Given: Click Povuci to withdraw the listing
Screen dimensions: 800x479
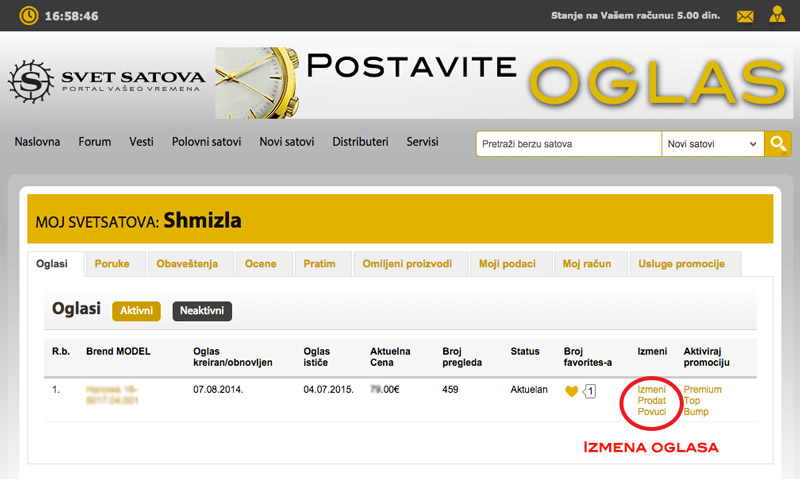Looking at the screenshot, I should (651, 411).
